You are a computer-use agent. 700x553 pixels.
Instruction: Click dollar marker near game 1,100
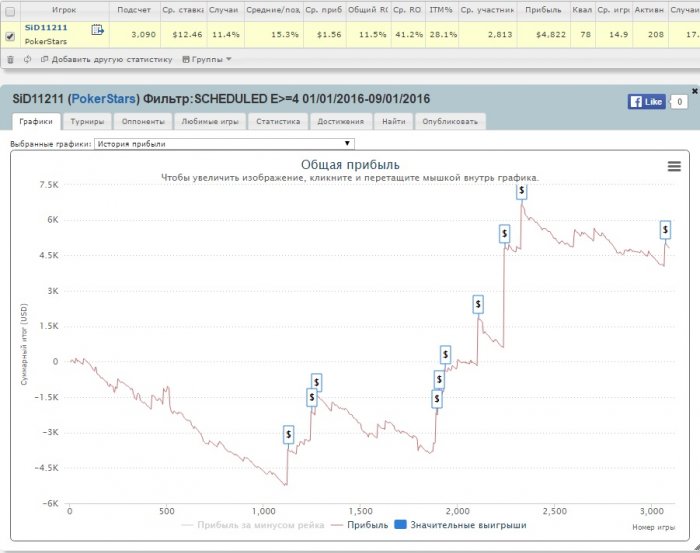tap(288, 434)
